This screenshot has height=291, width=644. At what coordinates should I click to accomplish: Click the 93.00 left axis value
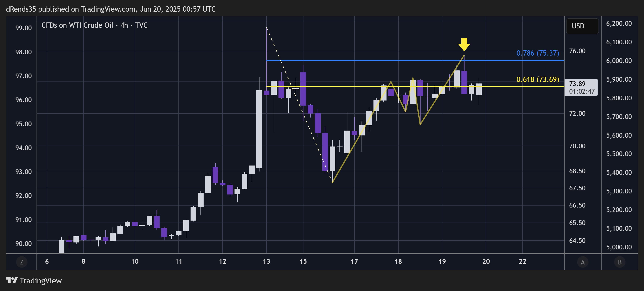point(24,172)
